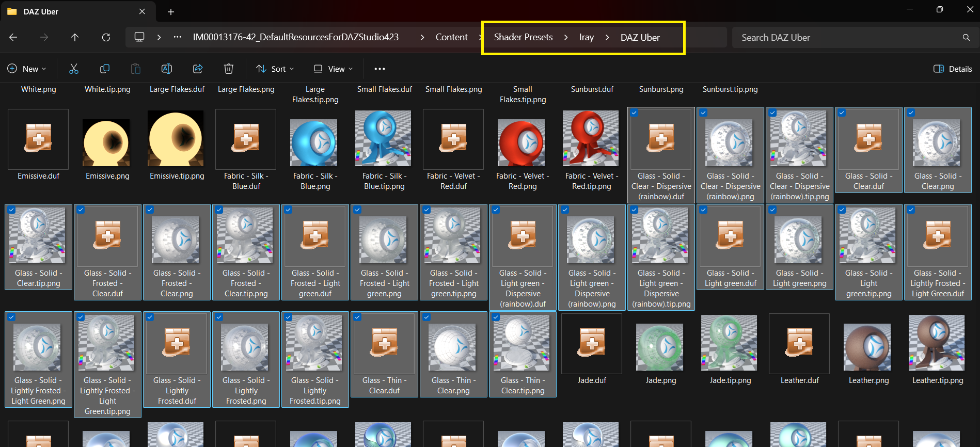Click the DAZ Uber breadcrumb segment
The image size is (980, 447).
(640, 37)
